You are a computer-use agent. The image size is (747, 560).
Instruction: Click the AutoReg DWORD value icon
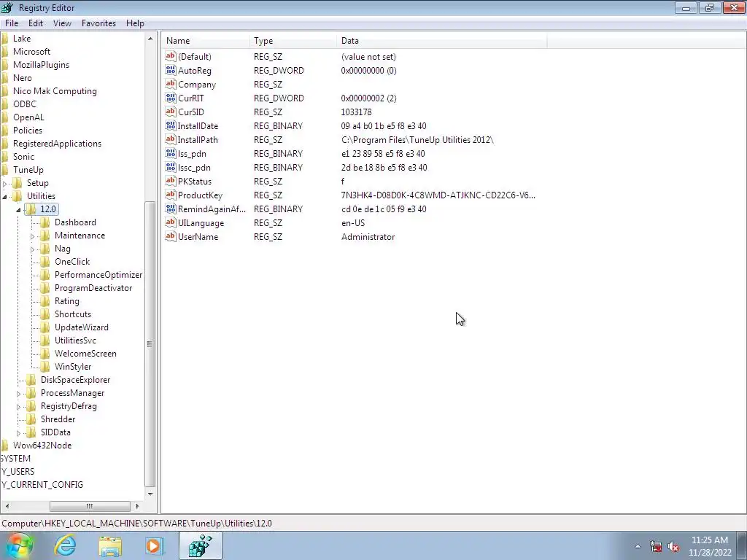pyautogui.click(x=171, y=70)
